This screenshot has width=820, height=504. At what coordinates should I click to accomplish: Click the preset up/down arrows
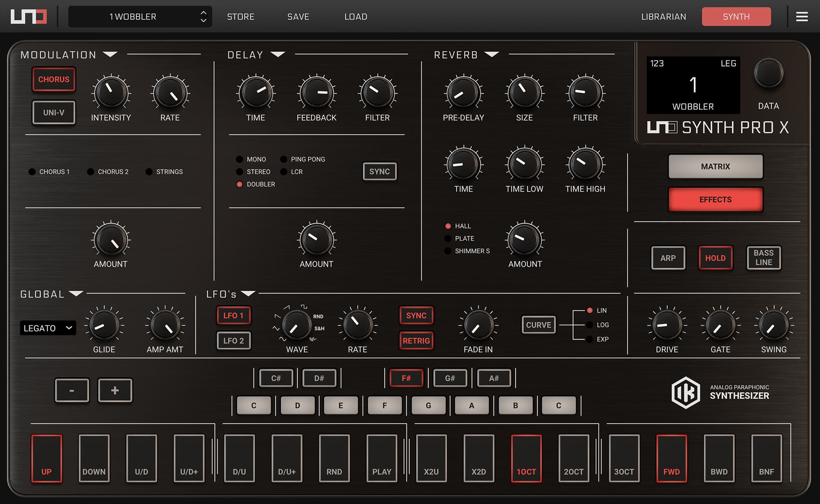(203, 16)
